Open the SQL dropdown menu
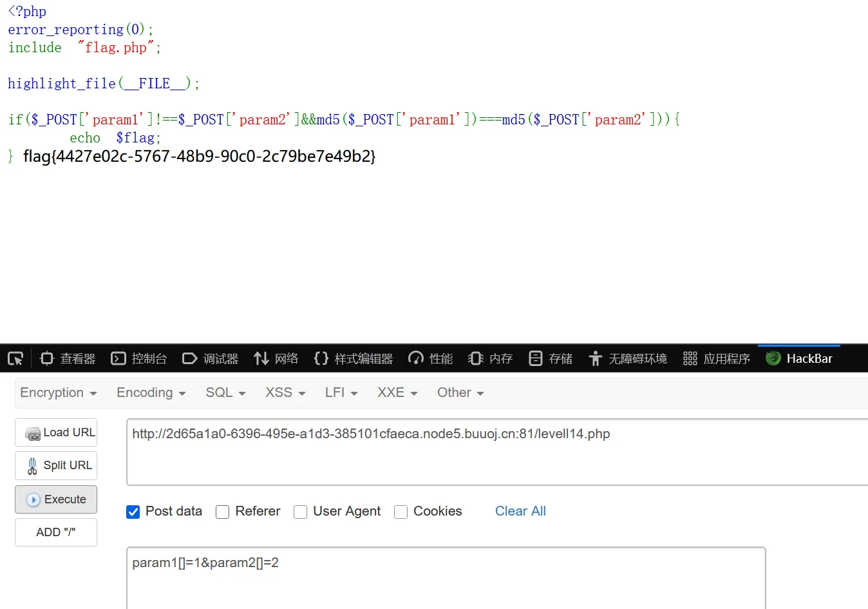This screenshot has width=868, height=609. [225, 392]
